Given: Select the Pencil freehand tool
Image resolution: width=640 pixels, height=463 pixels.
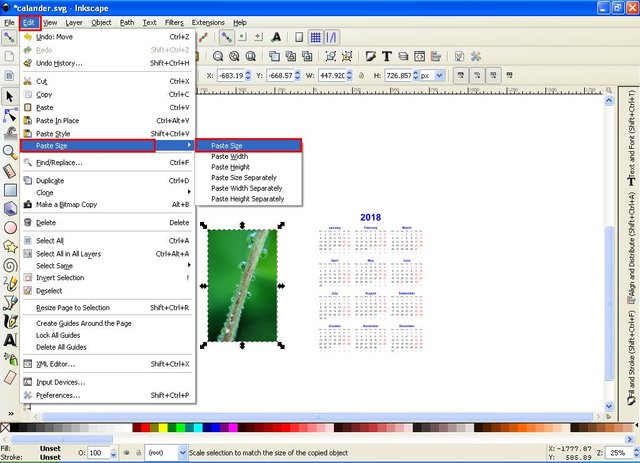Looking at the screenshot, I should click(x=10, y=284).
